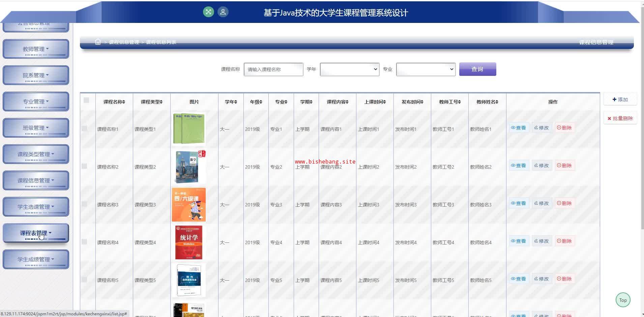This screenshot has width=644, height=317.
Task: Click the Top back-to-top button
Action: pyautogui.click(x=623, y=300)
